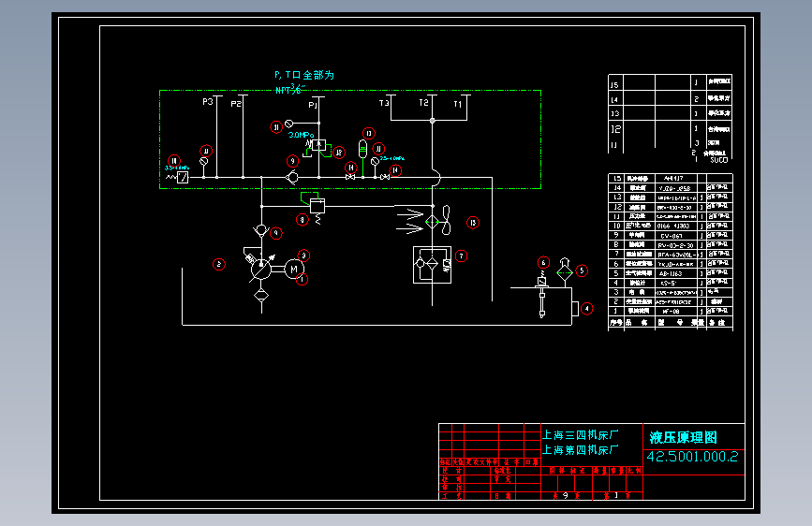Pick the pressure gauge right of the accumulator
Image resolution: width=812 pixels, height=526 pixels.
tap(375, 162)
